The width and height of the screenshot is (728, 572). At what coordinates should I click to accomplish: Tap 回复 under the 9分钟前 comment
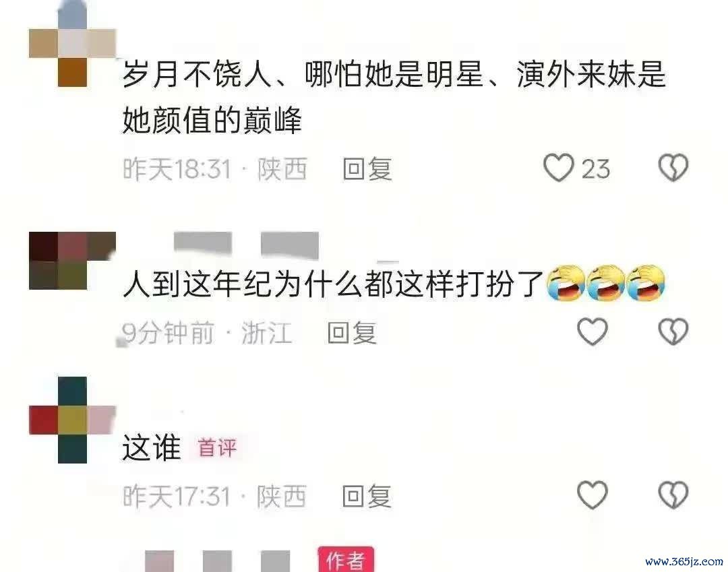[x=352, y=333]
